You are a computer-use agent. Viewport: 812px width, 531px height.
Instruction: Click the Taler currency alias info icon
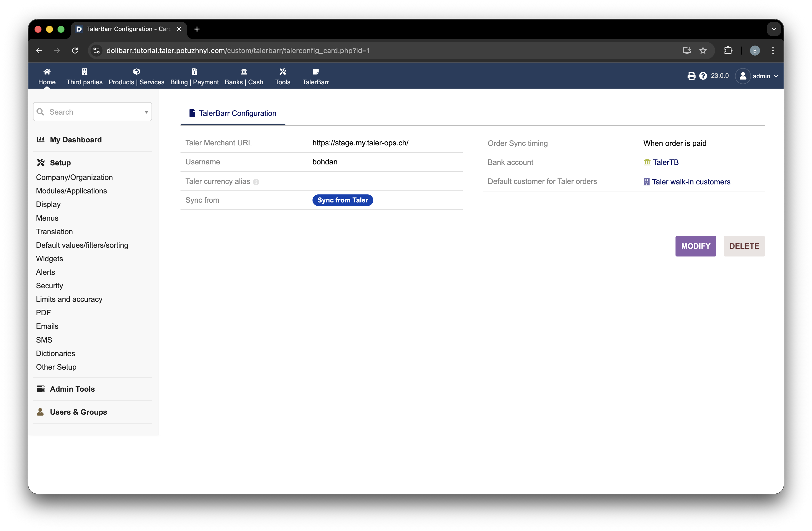point(256,182)
